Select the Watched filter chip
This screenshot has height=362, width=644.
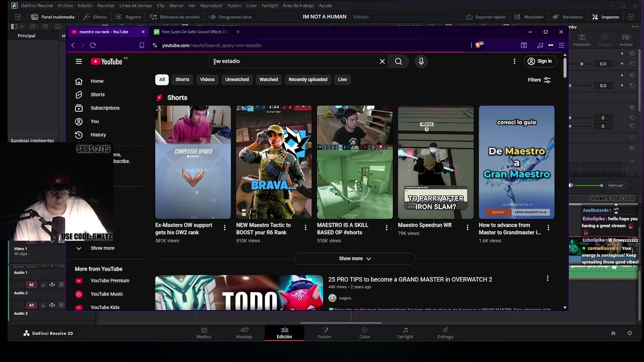click(x=269, y=79)
